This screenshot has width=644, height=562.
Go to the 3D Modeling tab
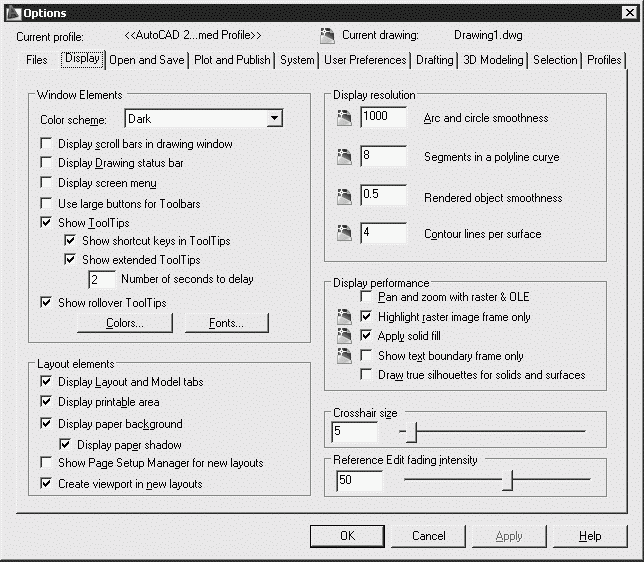pyautogui.click(x=492, y=60)
